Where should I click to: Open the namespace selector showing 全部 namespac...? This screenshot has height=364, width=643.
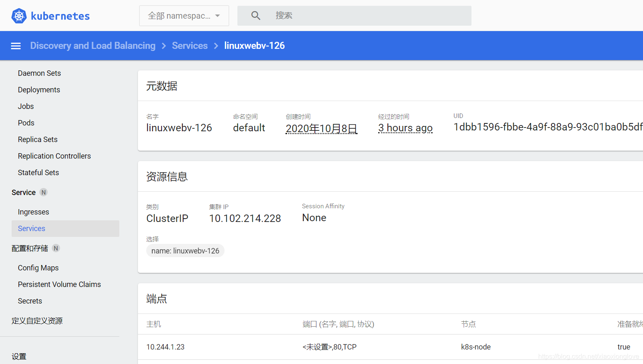coord(184,15)
